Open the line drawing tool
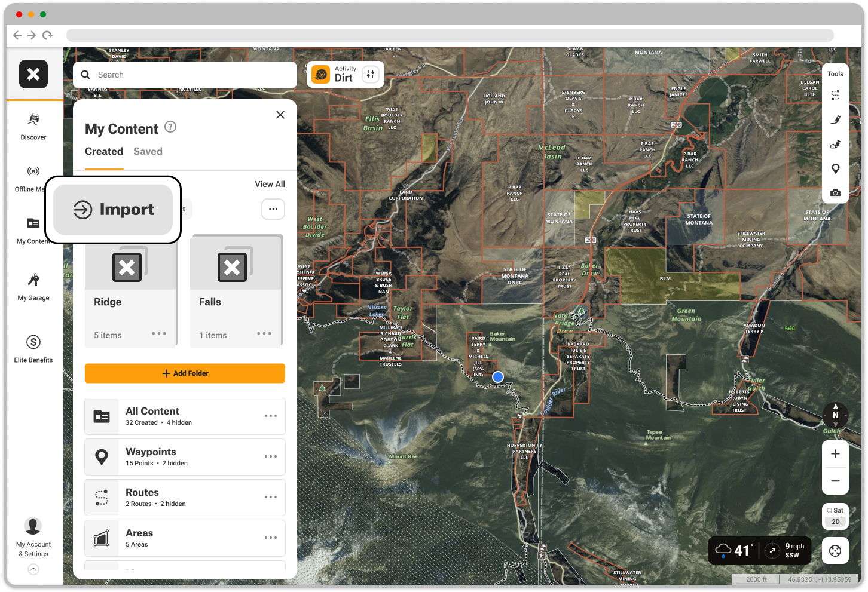Viewport: 868px width, 592px height. [x=835, y=119]
